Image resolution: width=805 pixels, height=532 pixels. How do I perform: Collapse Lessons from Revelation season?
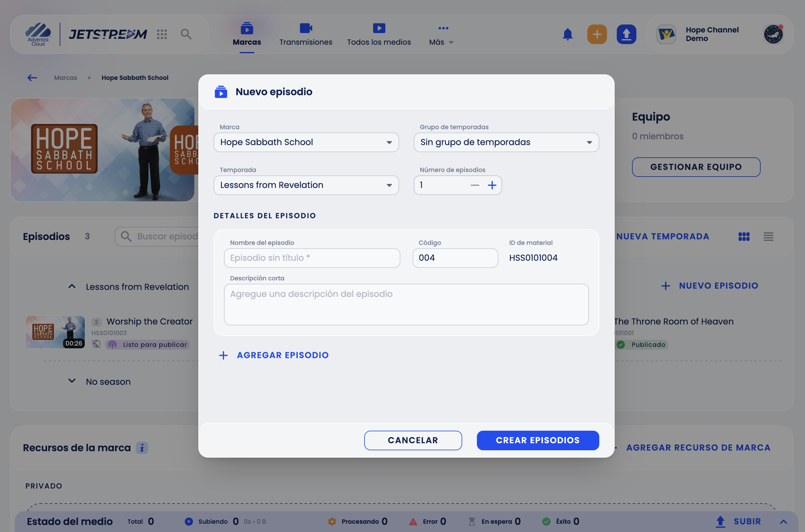(72, 287)
